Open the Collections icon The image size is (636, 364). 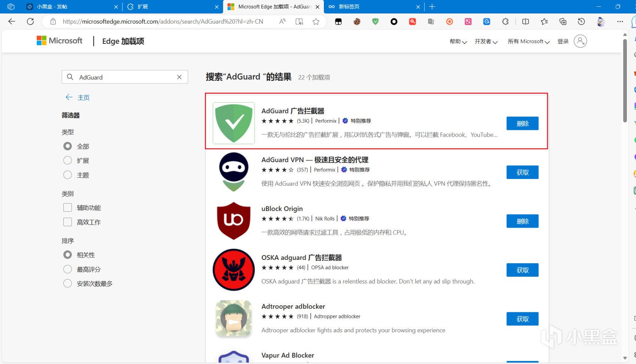(563, 22)
